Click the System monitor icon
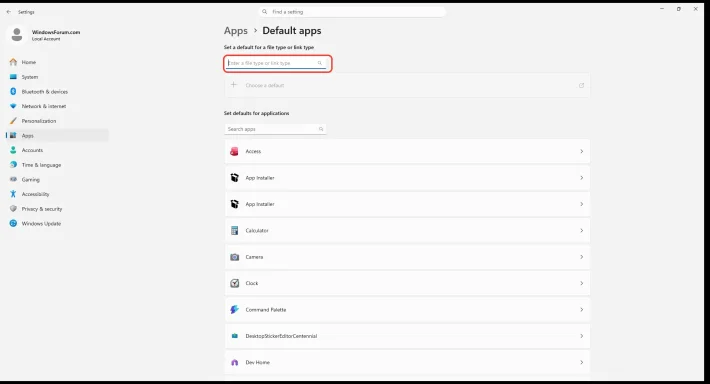The height and width of the screenshot is (384, 710). point(13,77)
